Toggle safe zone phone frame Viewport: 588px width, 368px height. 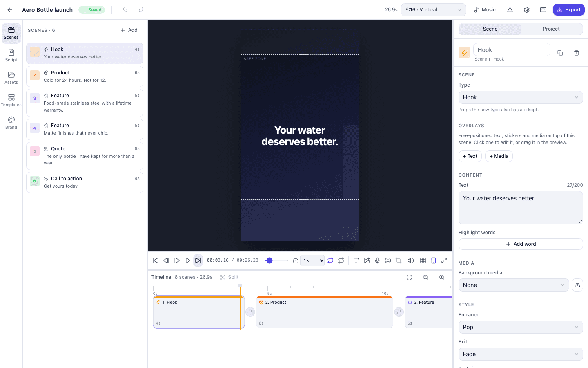coord(434,260)
